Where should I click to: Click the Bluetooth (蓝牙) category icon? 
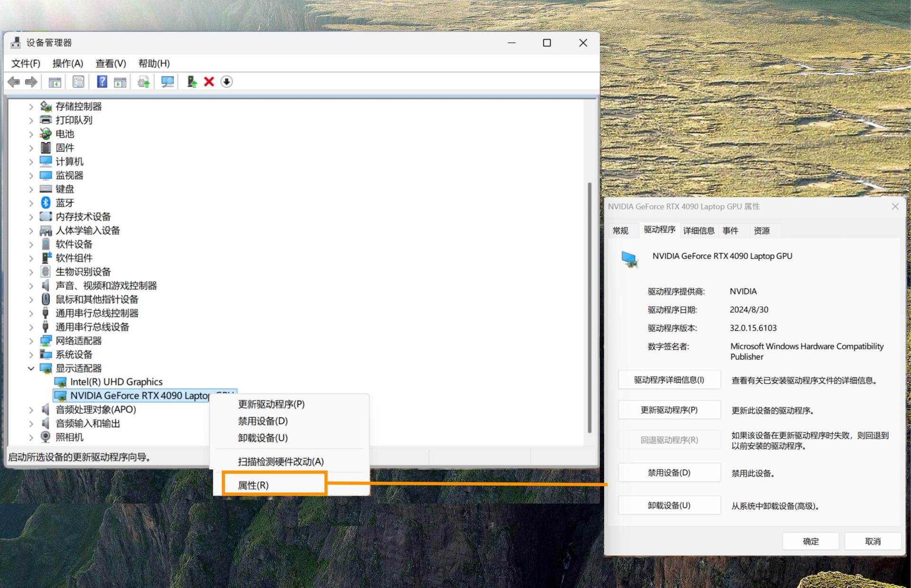click(46, 203)
